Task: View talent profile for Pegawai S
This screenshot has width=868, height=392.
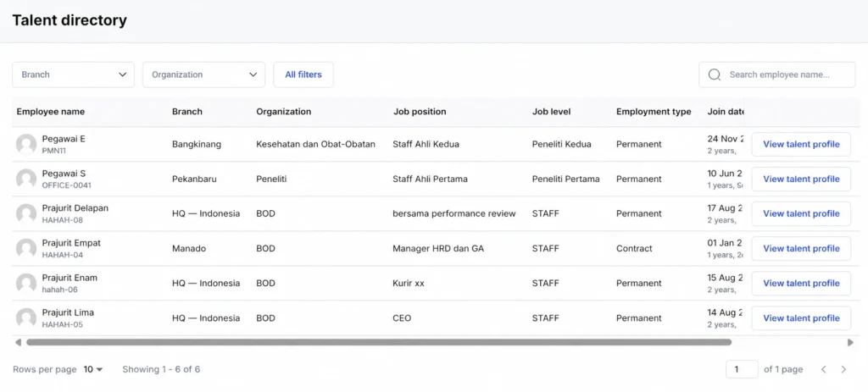Action: tap(801, 179)
